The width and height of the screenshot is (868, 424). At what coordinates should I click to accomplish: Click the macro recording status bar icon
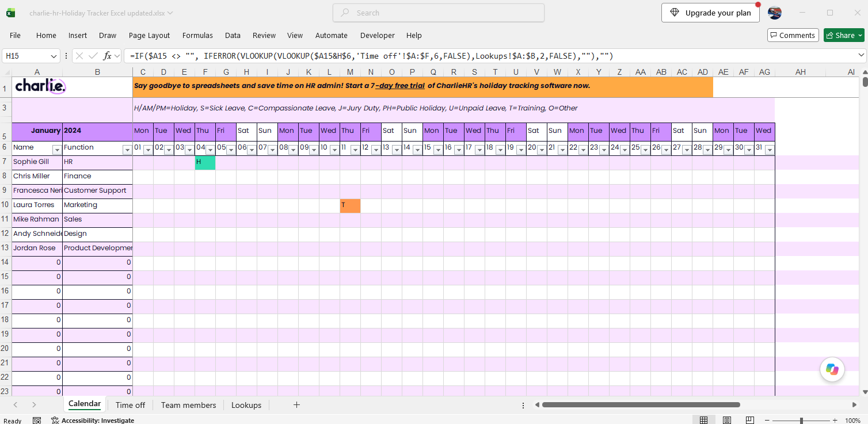point(37,421)
